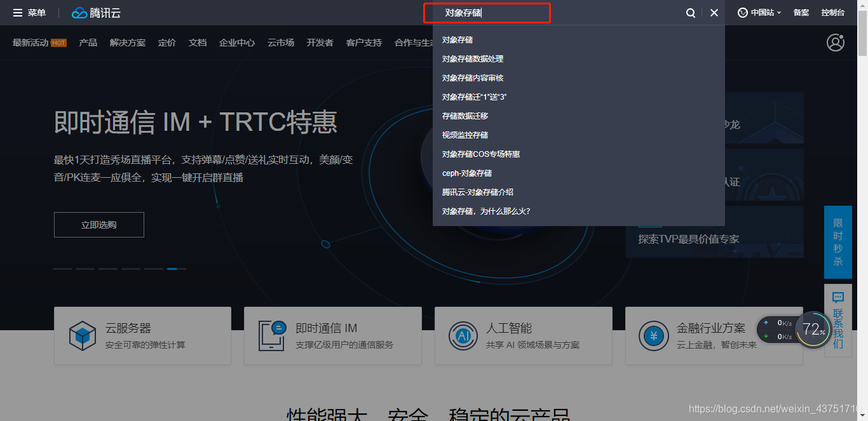
Task: Open 开发者 in the navigation
Action: [x=320, y=43]
